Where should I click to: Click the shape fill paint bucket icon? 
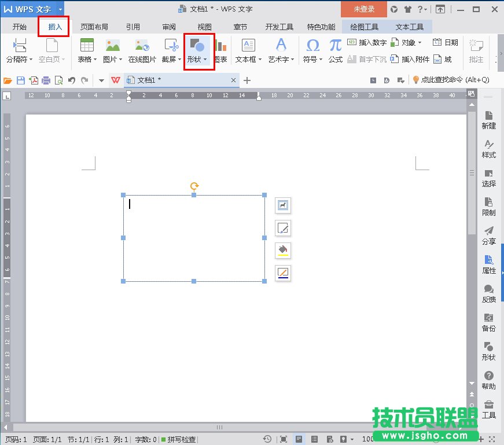pos(283,250)
